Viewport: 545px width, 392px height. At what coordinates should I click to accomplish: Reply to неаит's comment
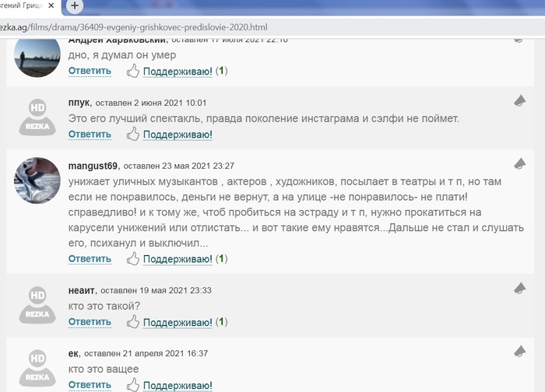(90, 322)
